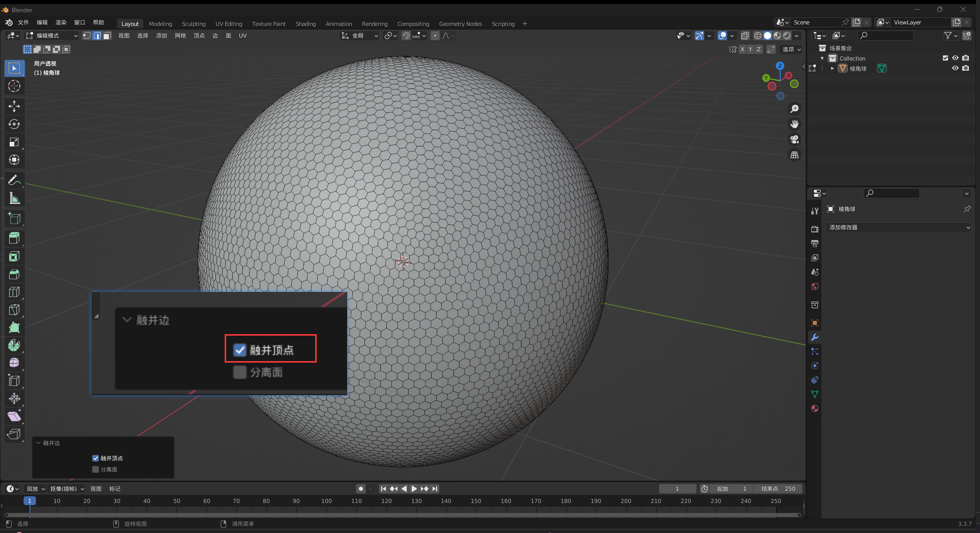This screenshot has height=533, width=980.
Task: Open the 添加修改器 dropdown
Action: (x=899, y=227)
